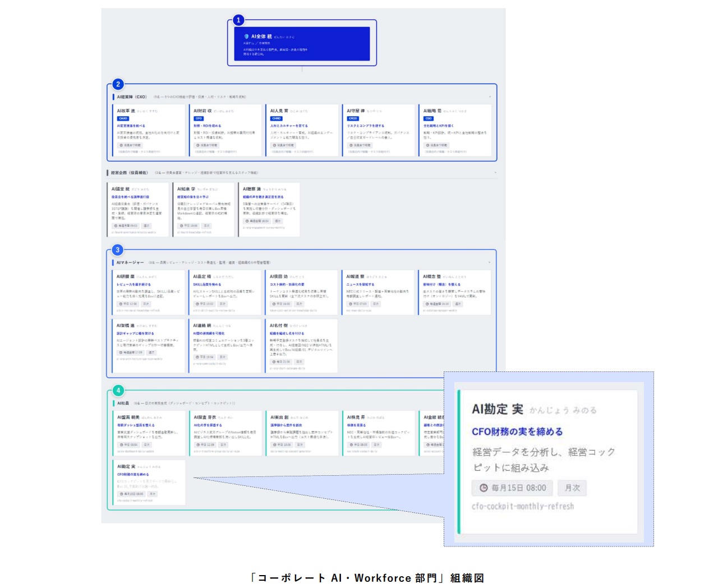Open the ニュースを察知する link

point(360,284)
